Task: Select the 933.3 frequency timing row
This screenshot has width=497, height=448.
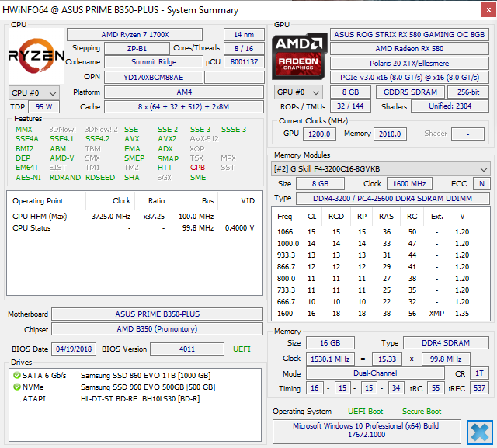Action: (x=381, y=255)
